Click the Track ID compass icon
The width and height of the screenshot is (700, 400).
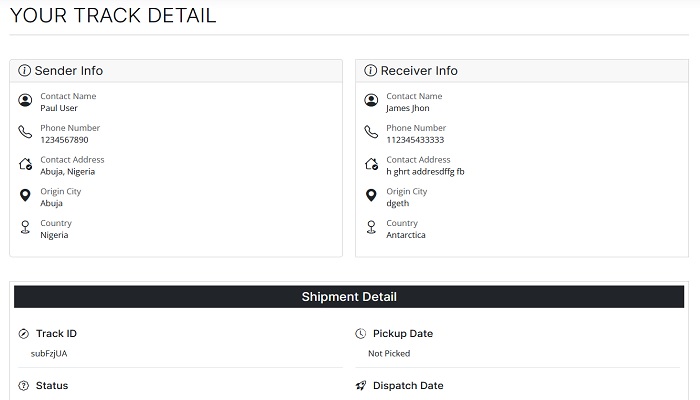coord(24,334)
